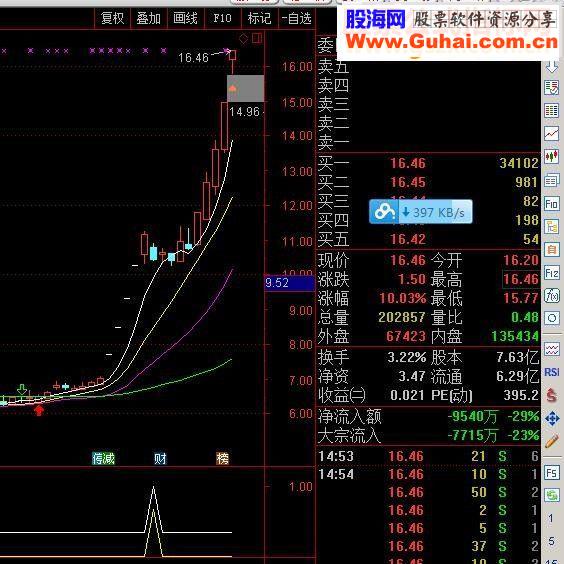The width and height of the screenshot is (564, 564).
Task: Open the f(x) formula icon
Action: click(x=552, y=296)
